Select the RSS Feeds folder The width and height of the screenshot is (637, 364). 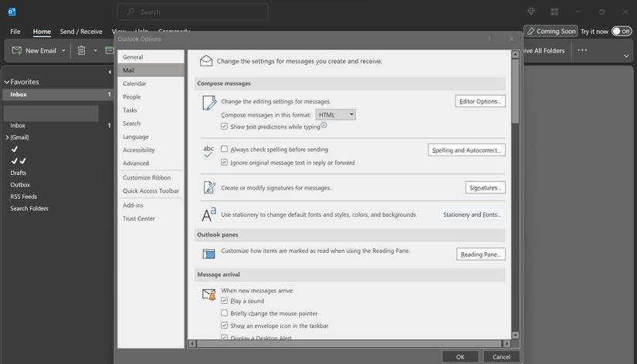tap(24, 197)
